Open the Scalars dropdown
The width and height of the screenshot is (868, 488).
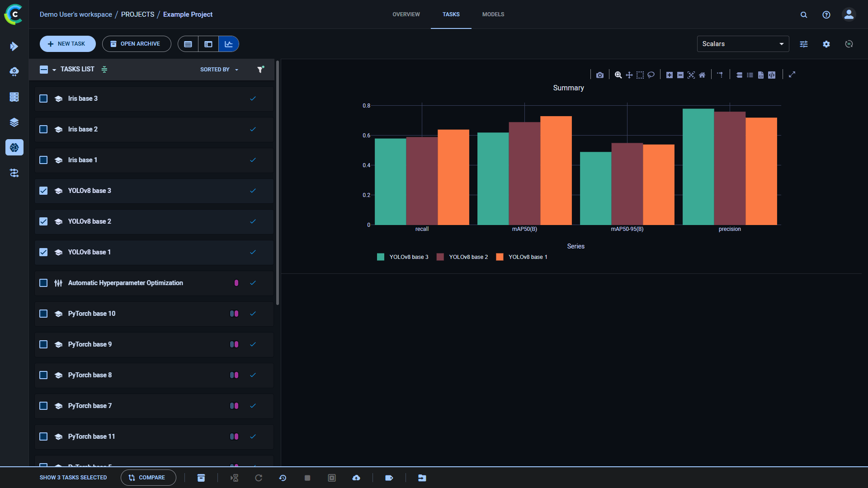click(x=743, y=44)
